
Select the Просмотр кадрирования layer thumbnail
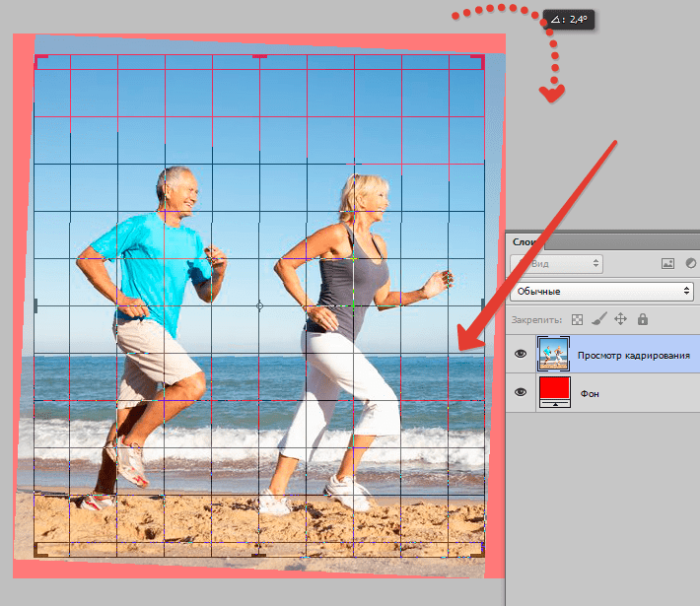tap(553, 354)
